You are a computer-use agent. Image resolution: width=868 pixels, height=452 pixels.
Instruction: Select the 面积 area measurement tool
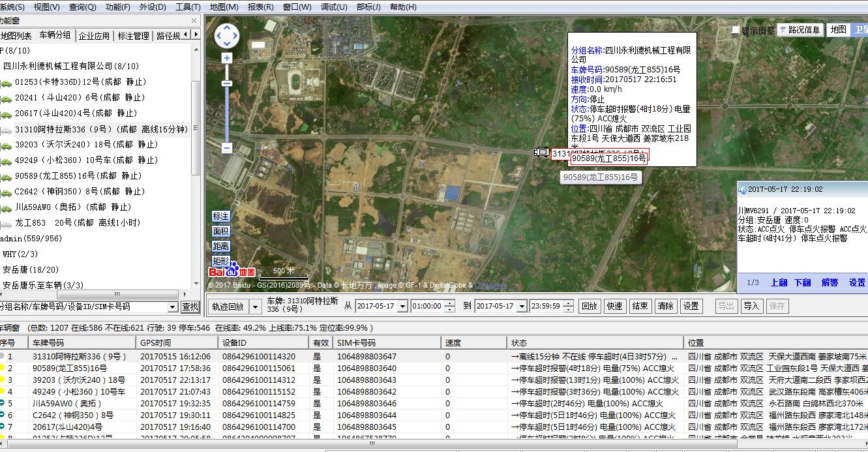click(x=220, y=232)
